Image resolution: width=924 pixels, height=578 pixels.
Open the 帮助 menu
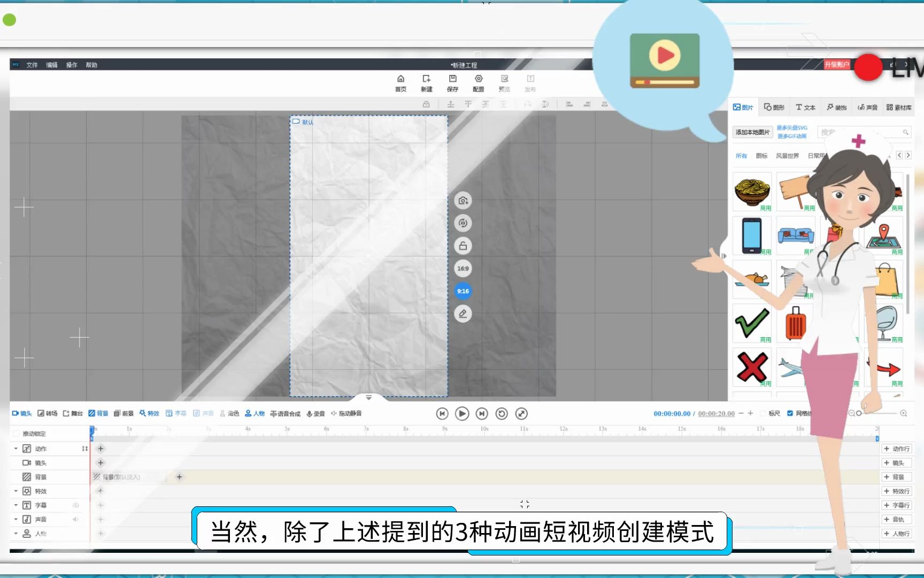[91, 65]
